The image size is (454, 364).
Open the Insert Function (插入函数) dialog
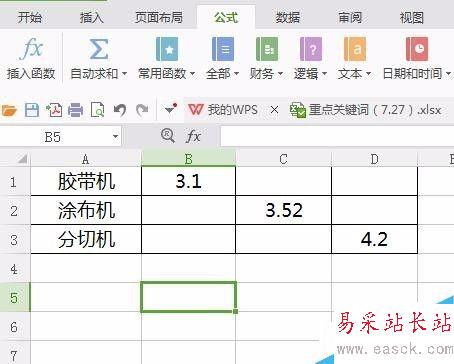click(x=31, y=59)
